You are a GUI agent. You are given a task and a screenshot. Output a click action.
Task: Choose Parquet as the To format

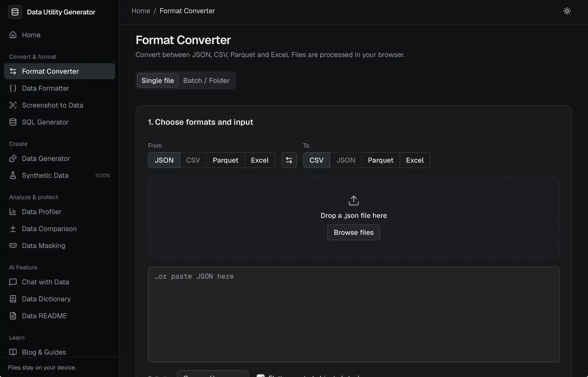click(380, 160)
